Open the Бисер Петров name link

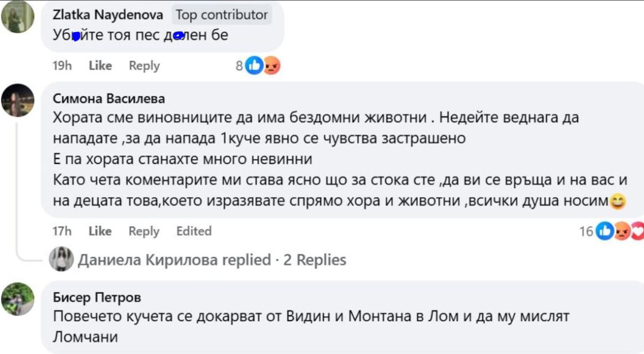(x=97, y=297)
